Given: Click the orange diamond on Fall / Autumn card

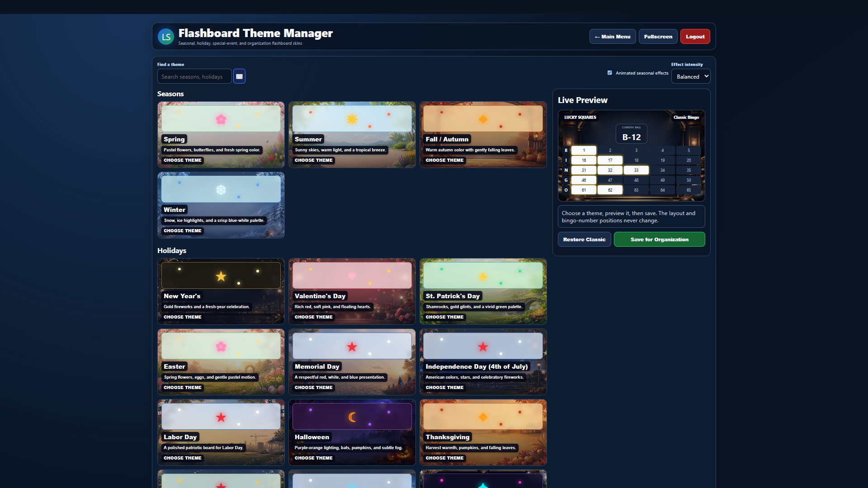Looking at the screenshot, I should pos(483,119).
